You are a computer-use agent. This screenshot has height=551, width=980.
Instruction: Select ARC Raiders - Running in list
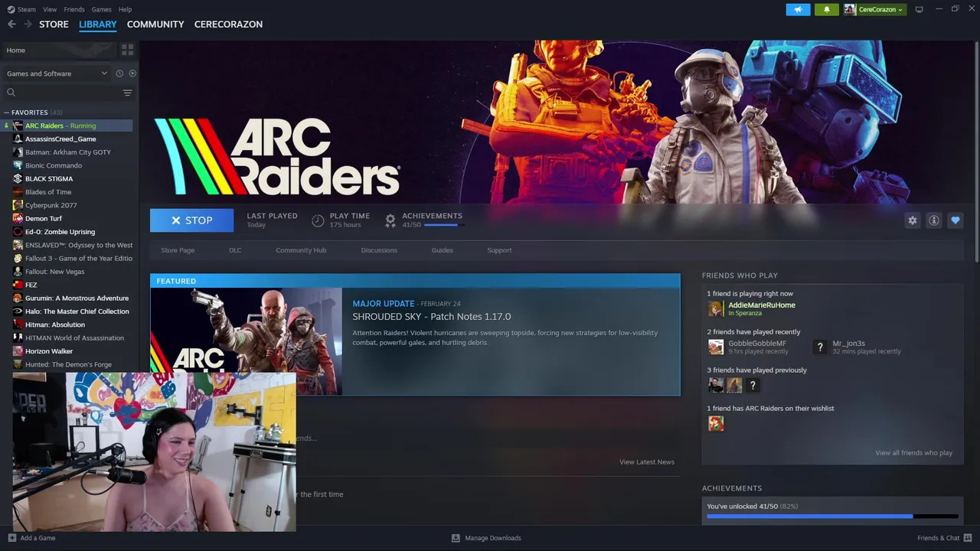68,126
